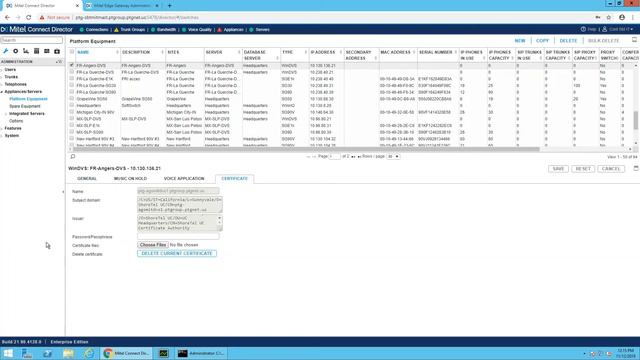Click the NEW button
This screenshot has width=640, height=360.
520,41
